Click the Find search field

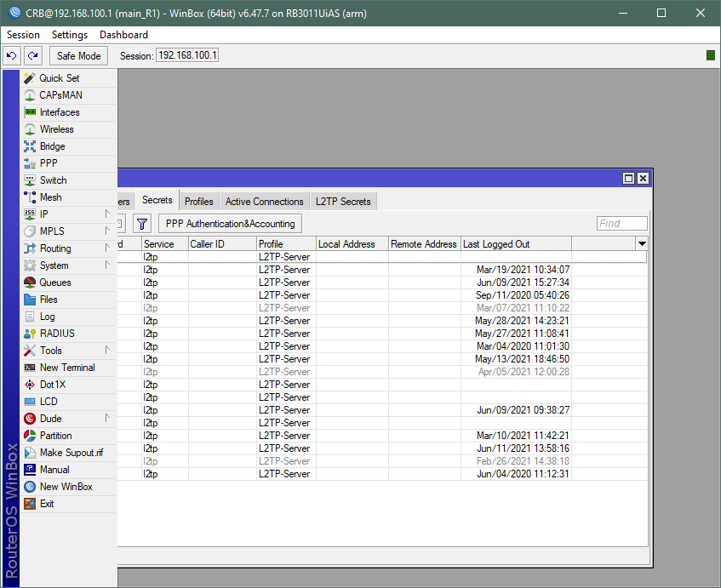621,224
